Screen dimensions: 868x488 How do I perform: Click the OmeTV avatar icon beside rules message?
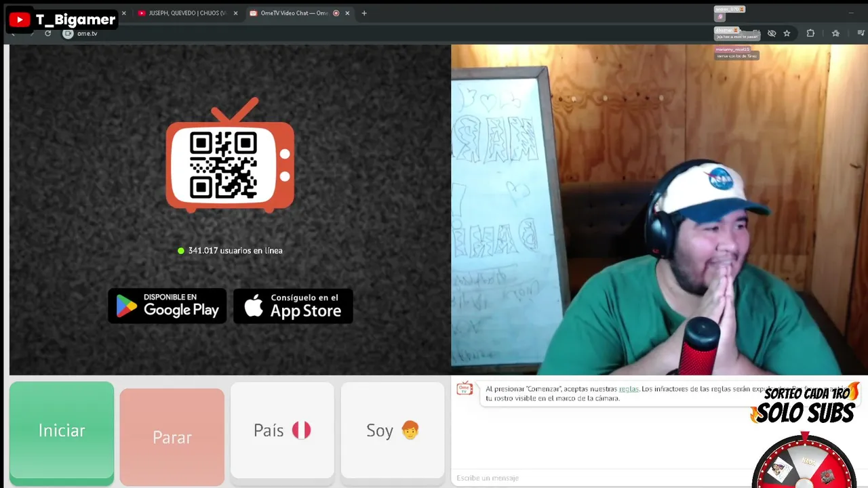point(465,388)
